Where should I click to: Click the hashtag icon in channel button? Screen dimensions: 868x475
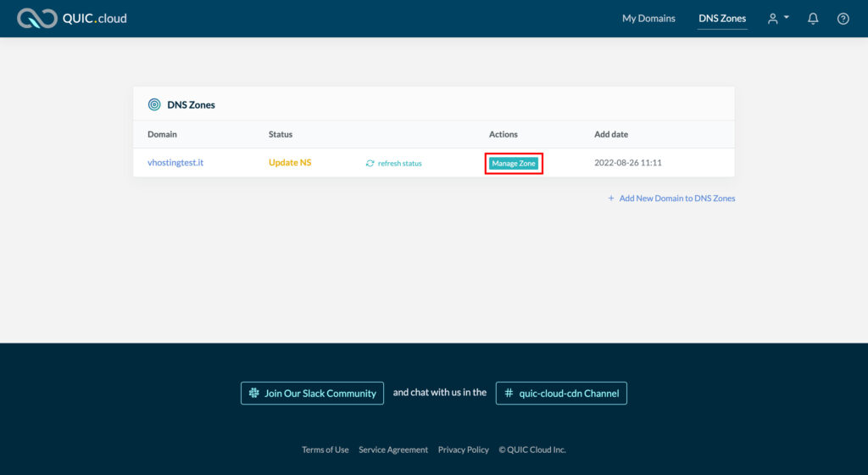pyautogui.click(x=509, y=393)
